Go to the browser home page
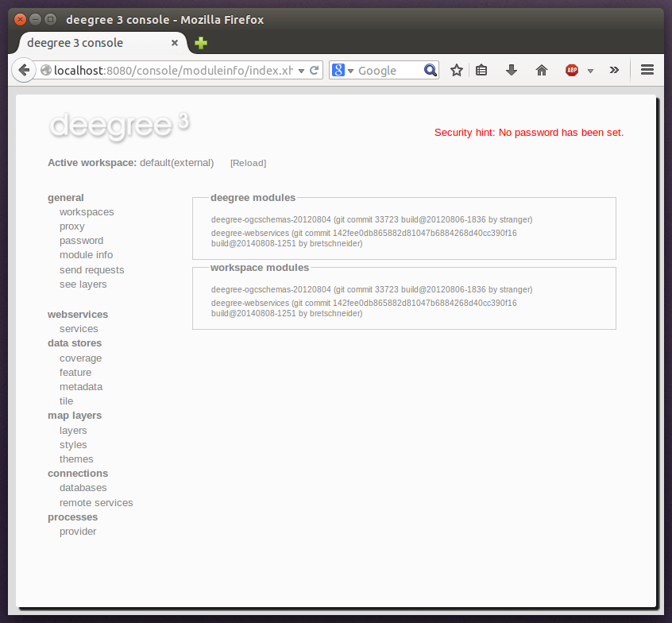 pyautogui.click(x=541, y=70)
